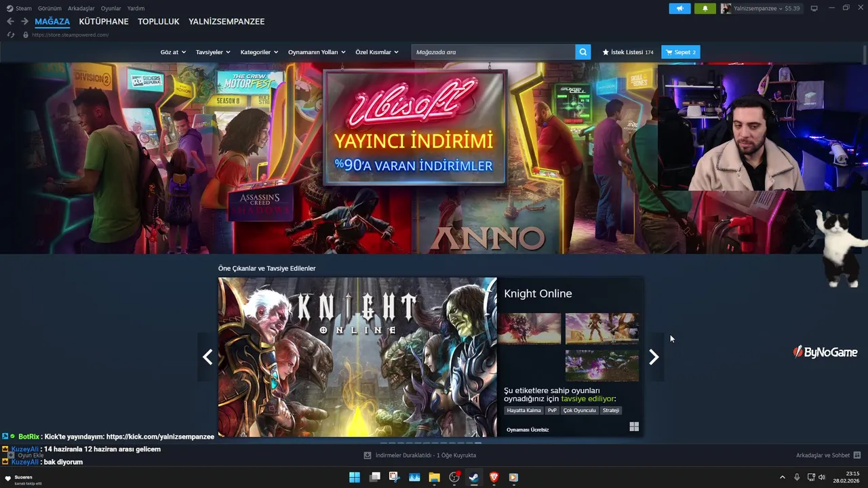Open the green notifications bell
Screen dimensions: 868x488
point(705,8)
